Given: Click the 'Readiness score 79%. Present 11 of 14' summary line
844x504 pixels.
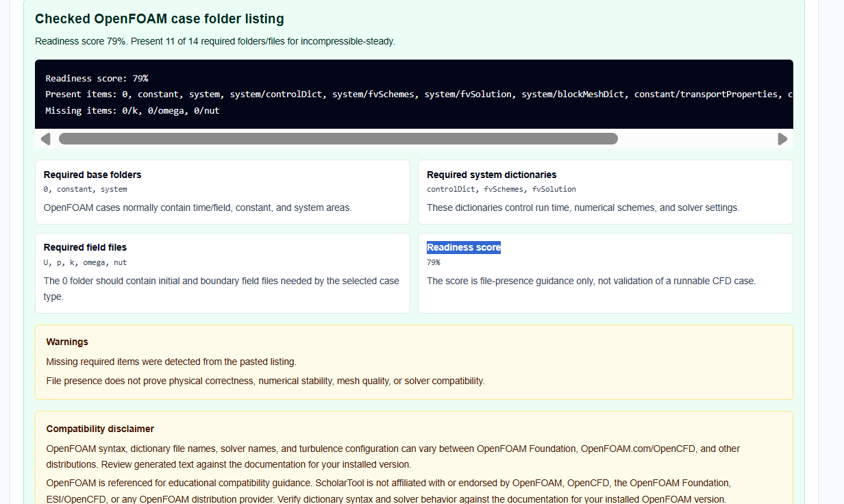Looking at the screenshot, I should pyautogui.click(x=215, y=41).
